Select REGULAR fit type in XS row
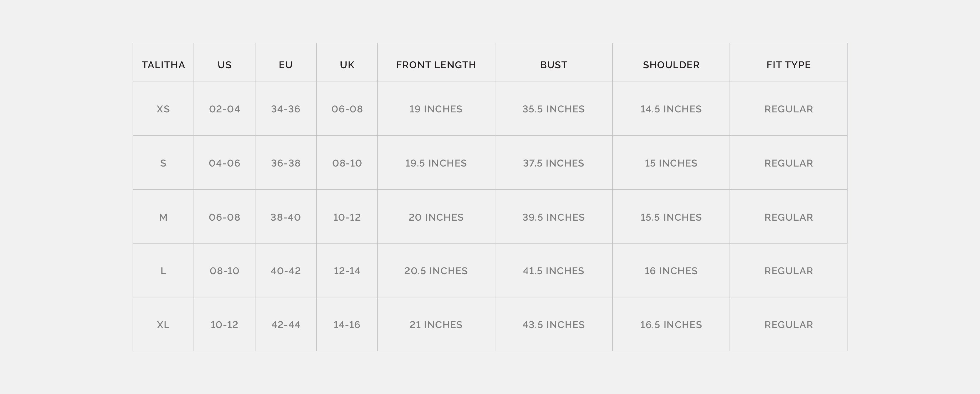This screenshot has width=980, height=394. pyautogui.click(x=788, y=109)
